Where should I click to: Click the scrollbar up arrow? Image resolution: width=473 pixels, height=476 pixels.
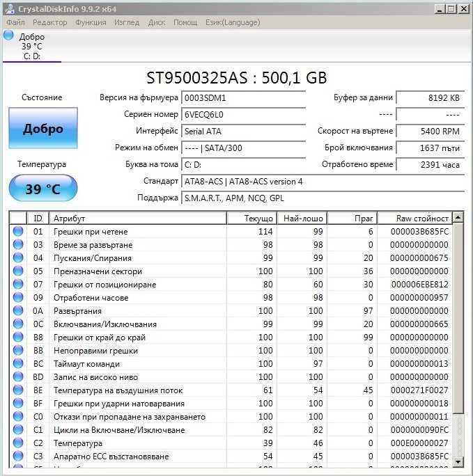458,217
